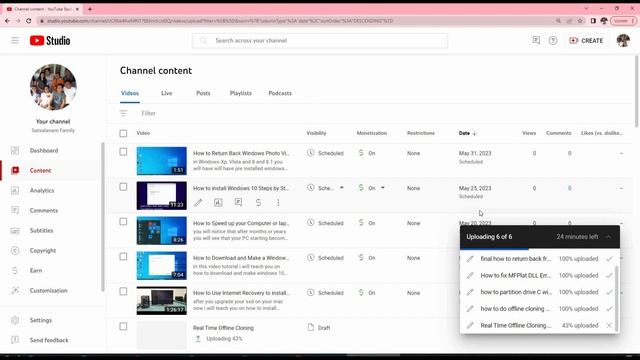
Task: Open the help question mark icon
Action: (x=553, y=40)
